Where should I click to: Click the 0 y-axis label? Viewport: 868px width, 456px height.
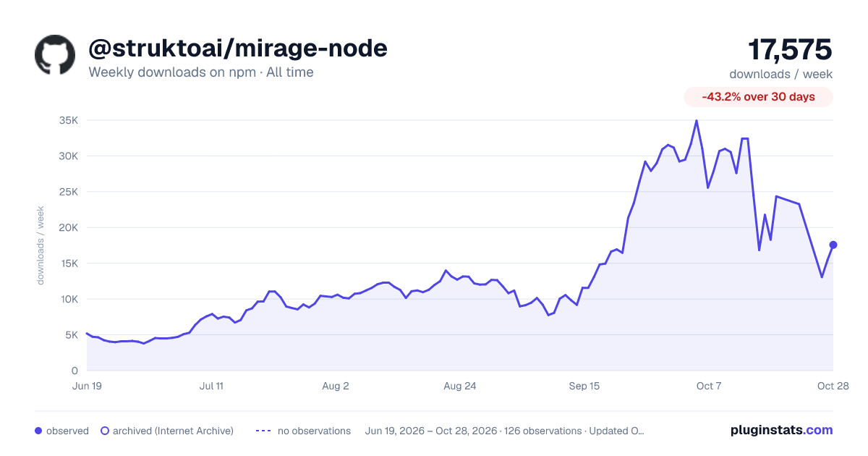pos(75,371)
